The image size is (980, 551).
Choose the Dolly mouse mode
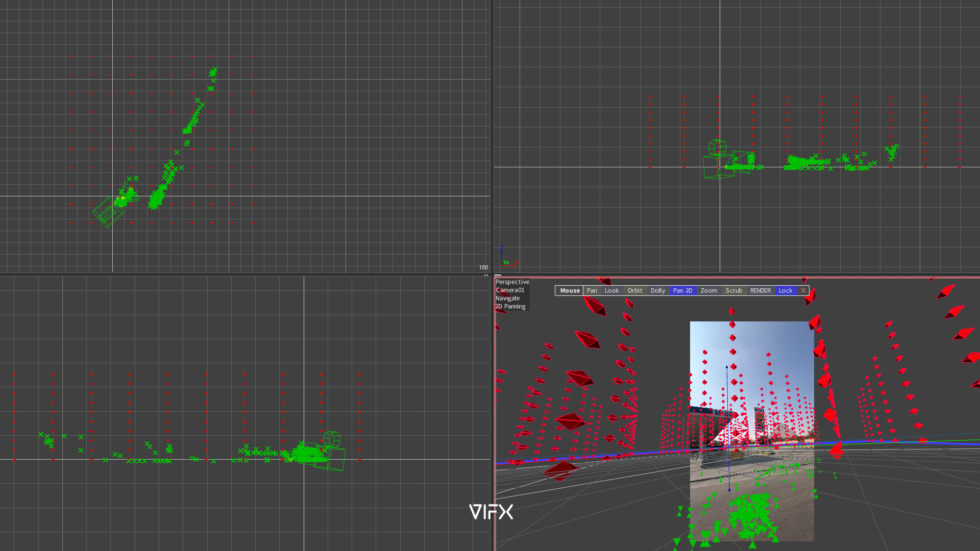[x=657, y=290]
